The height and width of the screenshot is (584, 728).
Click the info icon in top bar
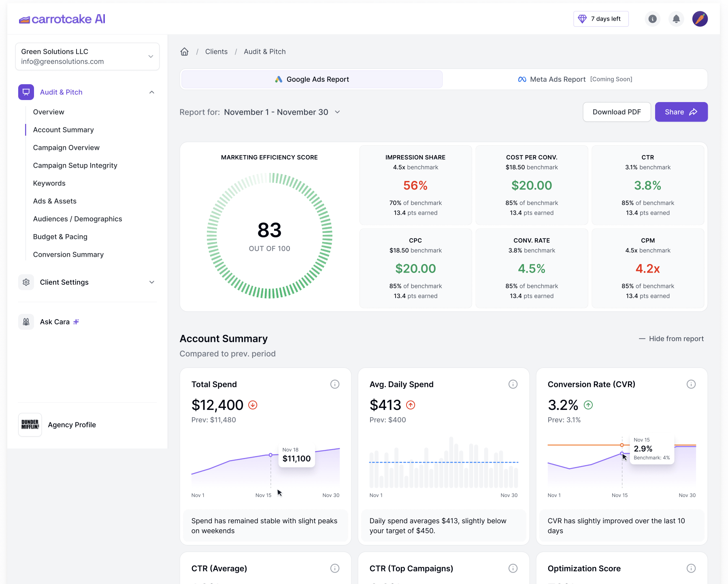(x=652, y=19)
